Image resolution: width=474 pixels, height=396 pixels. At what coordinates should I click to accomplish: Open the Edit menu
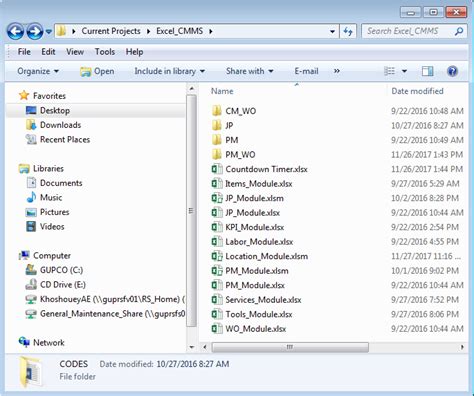tap(48, 52)
